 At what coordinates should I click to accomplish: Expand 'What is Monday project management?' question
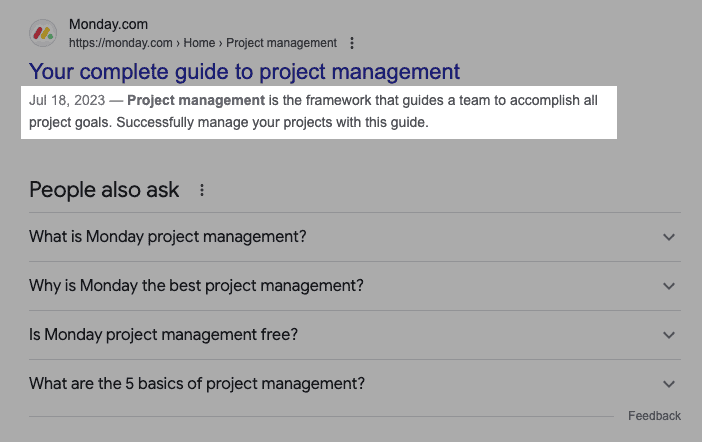pyautogui.click(x=355, y=237)
